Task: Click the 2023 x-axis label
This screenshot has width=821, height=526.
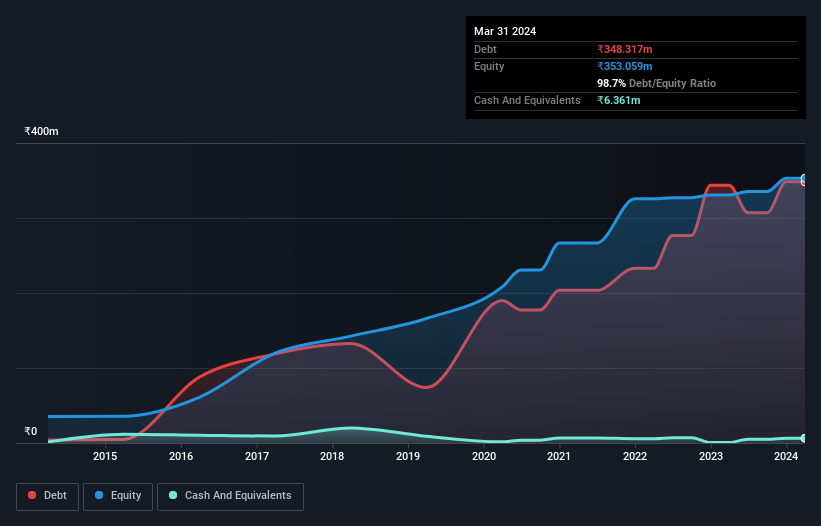Action: click(711, 456)
